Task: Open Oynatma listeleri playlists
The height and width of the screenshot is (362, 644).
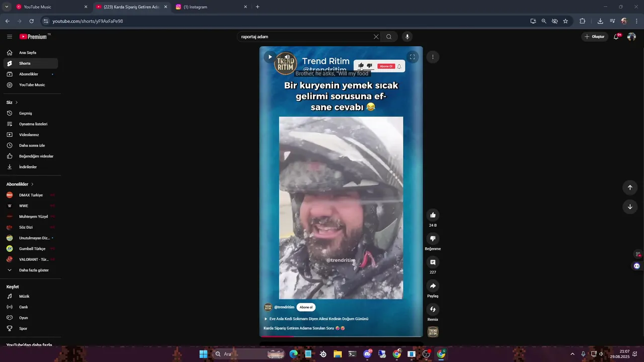Action: click(31, 124)
